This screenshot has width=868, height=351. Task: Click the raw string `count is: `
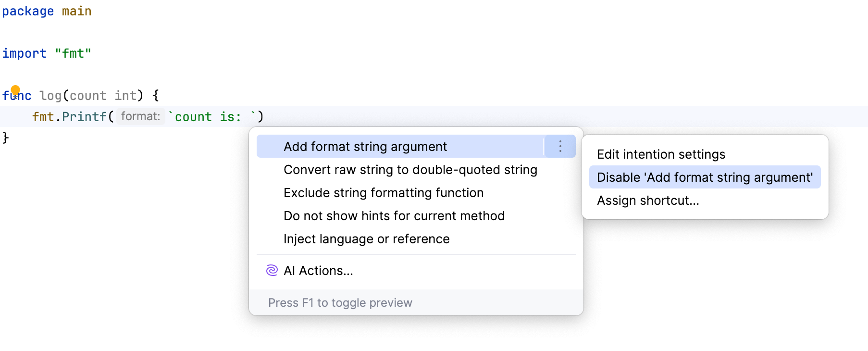click(211, 116)
